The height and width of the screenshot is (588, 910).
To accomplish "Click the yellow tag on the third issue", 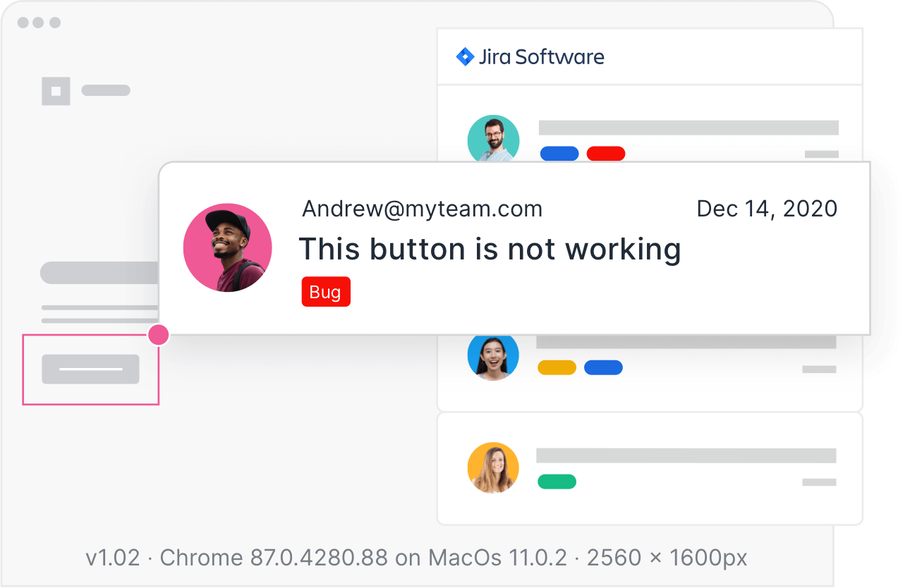I will (557, 367).
